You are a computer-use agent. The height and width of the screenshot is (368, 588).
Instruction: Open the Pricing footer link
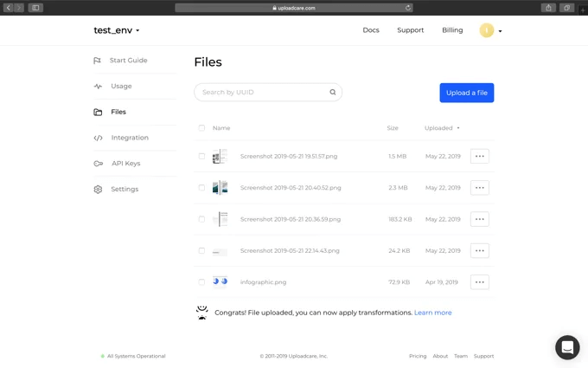418,356
